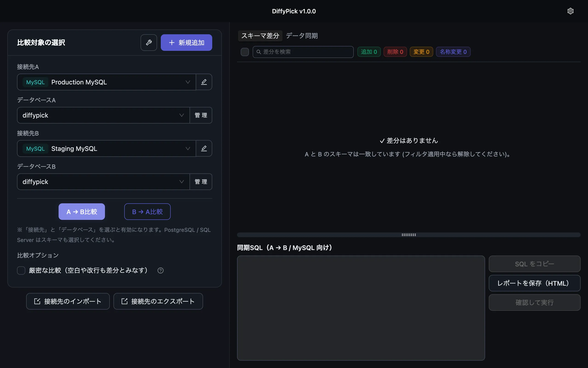Filter by the 追加 0 badge
Screen dimensions: 588x368
369,52
